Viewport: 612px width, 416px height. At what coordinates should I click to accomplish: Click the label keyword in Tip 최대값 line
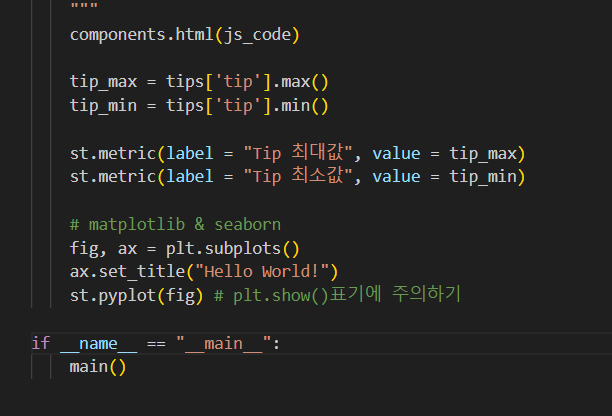click(x=190, y=153)
